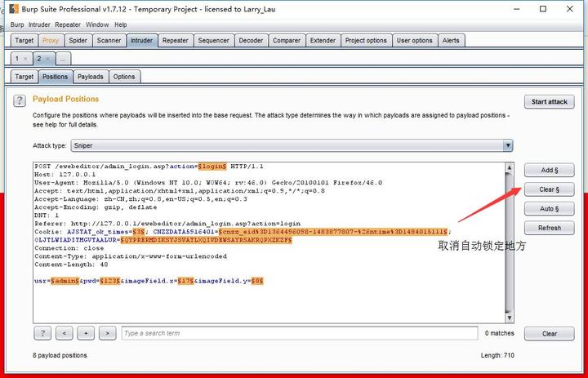Click the request editor scrollbar down arrow
Screen dimensions: 588x378
[x=510, y=318]
